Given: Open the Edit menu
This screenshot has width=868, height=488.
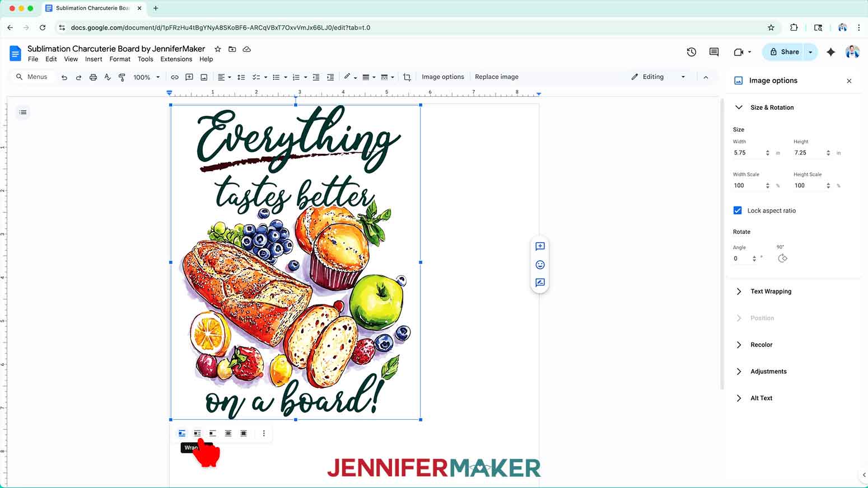Looking at the screenshot, I should pos(51,59).
